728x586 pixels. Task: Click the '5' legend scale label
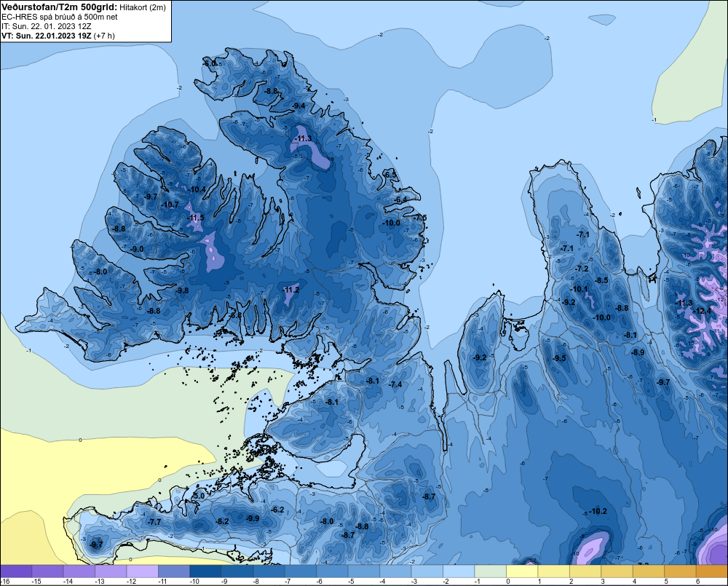[666, 582]
